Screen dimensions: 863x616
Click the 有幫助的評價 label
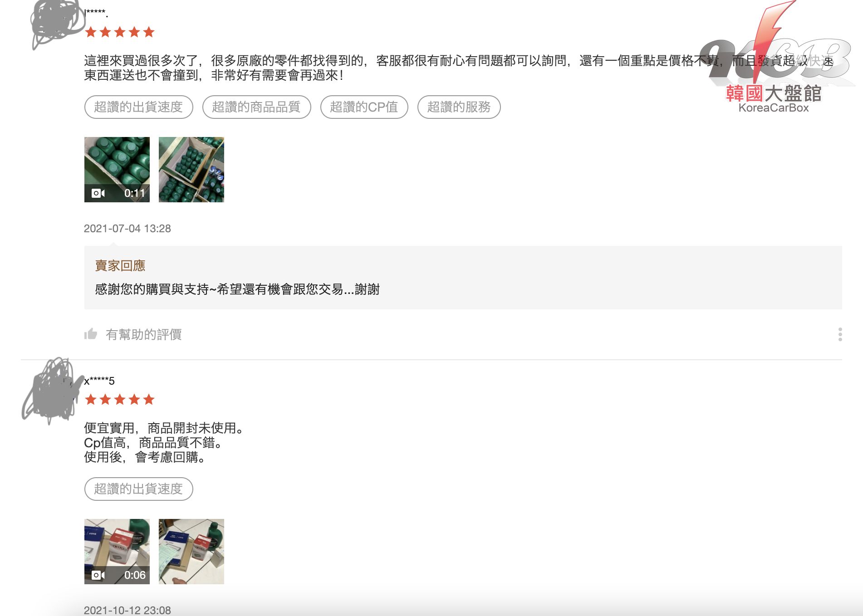pyautogui.click(x=144, y=334)
